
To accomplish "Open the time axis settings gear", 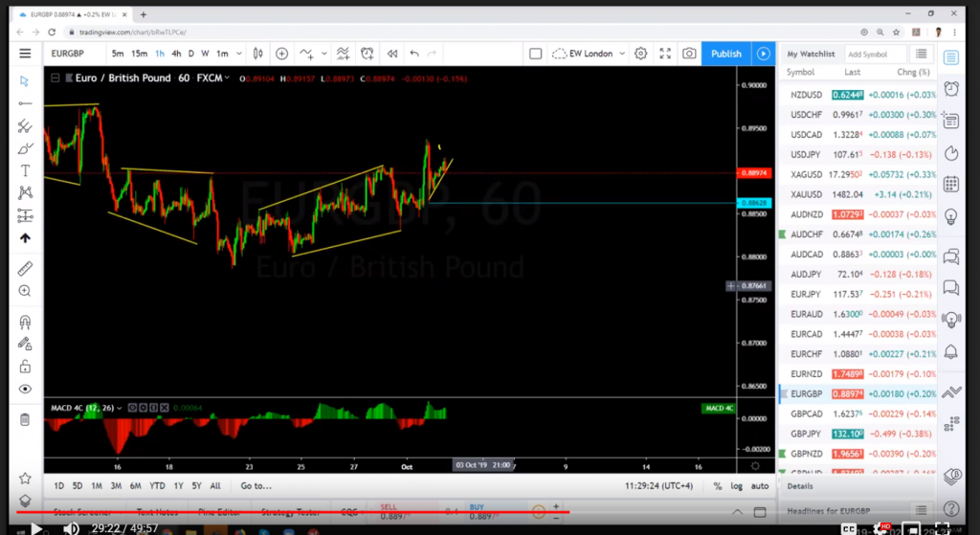I will (755, 466).
